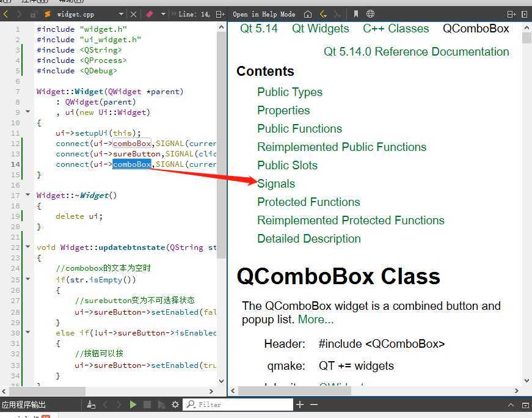Screen dimensions: 532x418
Task: Navigate forward in help viewer
Action: 337,14
